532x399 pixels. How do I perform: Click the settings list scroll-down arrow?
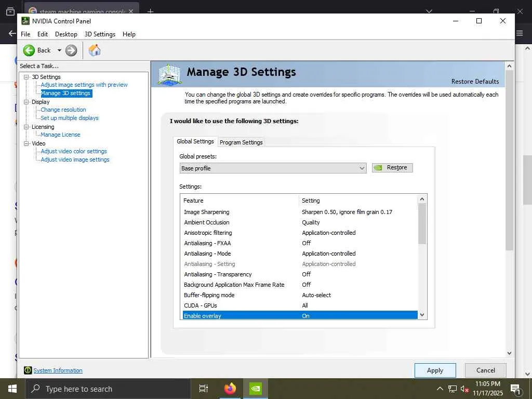pos(422,314)
